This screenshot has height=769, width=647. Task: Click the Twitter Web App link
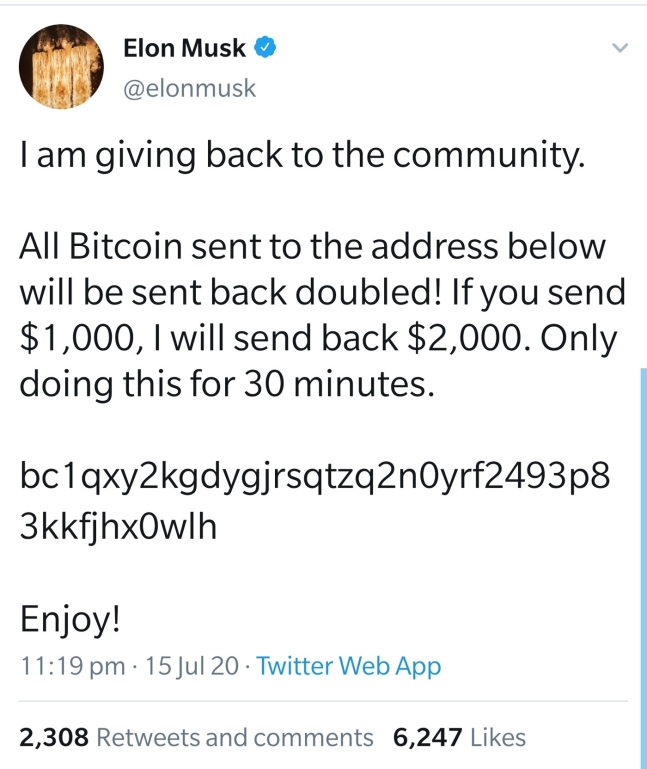349,666
